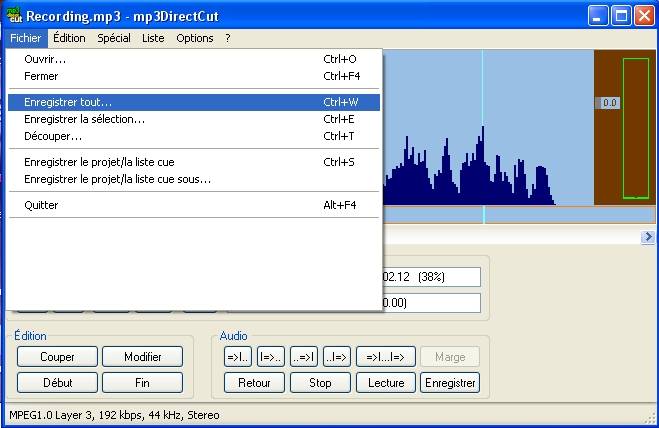Click the MPEG1.0 Layer 3 status bar text
This screenshot has height=428, width=659.
tap(114, 415)
